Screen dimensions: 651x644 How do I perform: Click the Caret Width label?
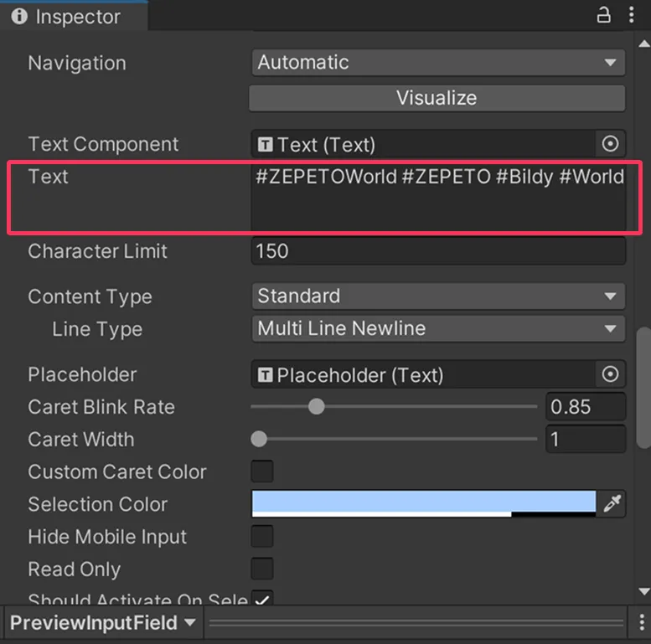tap(81, 439)
